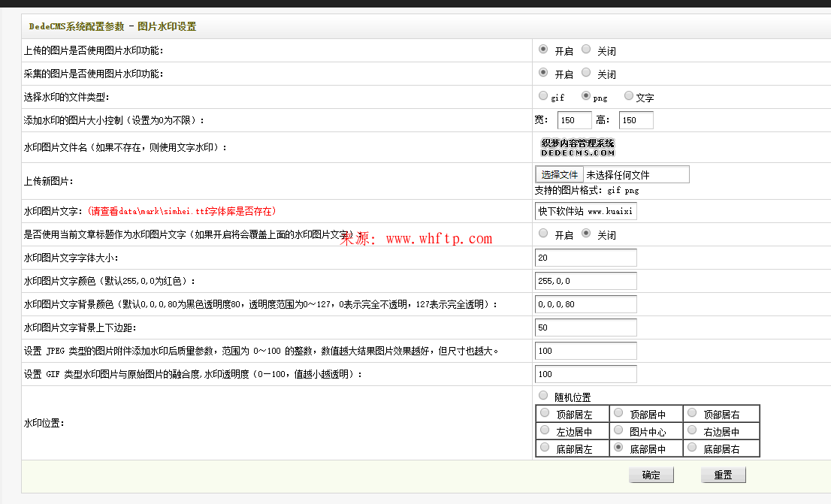Enable upload image watermark function
Viewport: 831px width, 504px height.
point(542,48)
